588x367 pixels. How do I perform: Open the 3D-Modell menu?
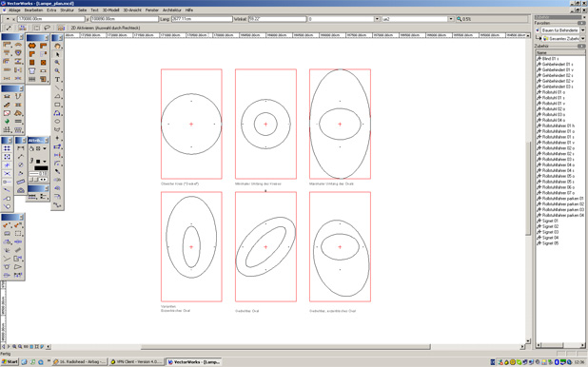pos(110,10)
